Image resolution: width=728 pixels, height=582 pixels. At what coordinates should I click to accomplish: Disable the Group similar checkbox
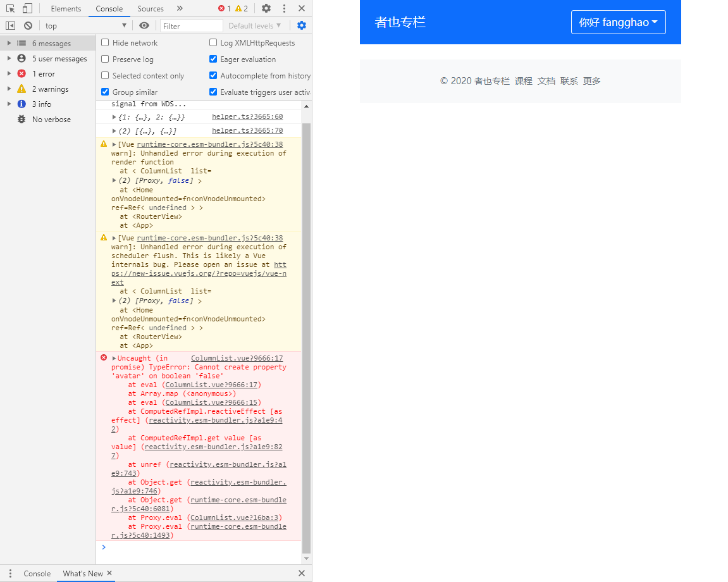(106, 92)
